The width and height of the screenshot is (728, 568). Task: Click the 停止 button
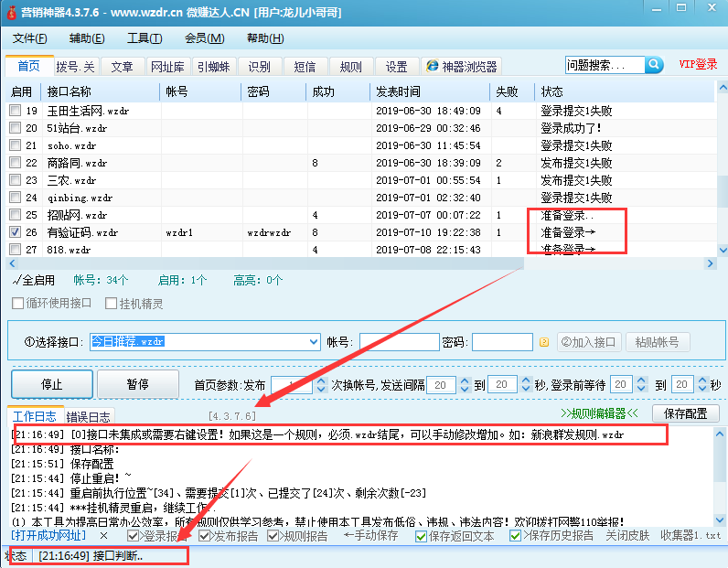52,384
